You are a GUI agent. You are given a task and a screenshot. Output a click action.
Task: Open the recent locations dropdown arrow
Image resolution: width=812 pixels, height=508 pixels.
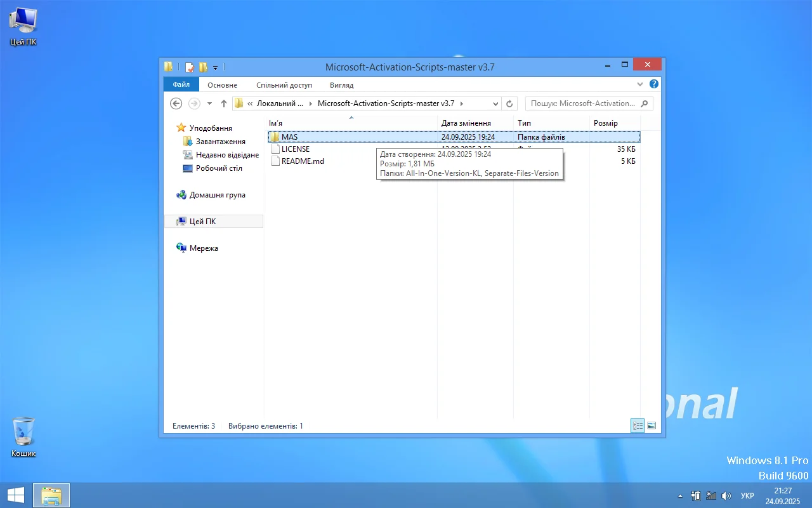click(x=209, y=104)
